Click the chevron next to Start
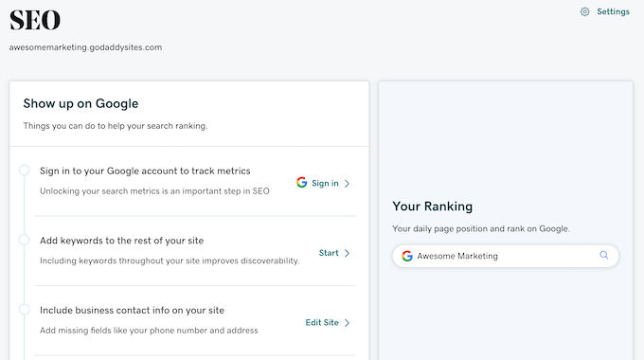Image resolution: width=644 pixels, height=360 pixels. point(347,253)
